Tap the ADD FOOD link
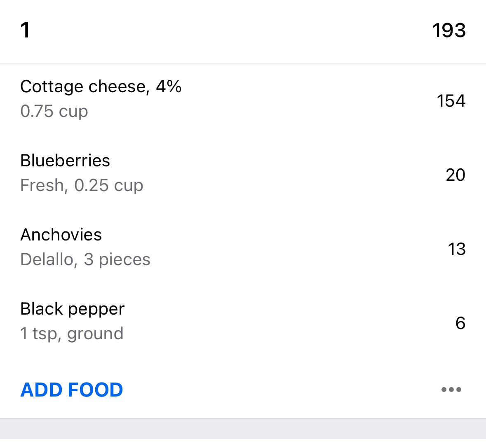 coord(72,390)
